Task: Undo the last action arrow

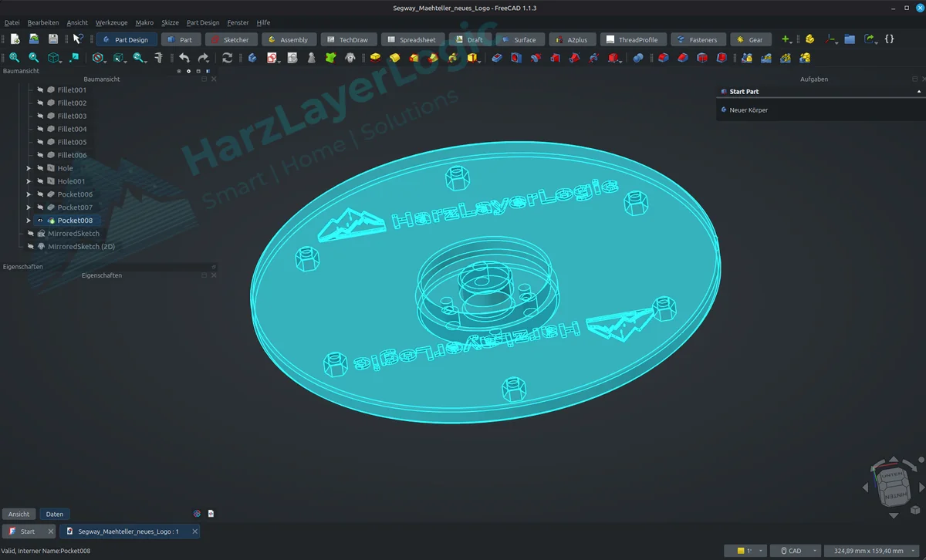Action: click(184, 58)
